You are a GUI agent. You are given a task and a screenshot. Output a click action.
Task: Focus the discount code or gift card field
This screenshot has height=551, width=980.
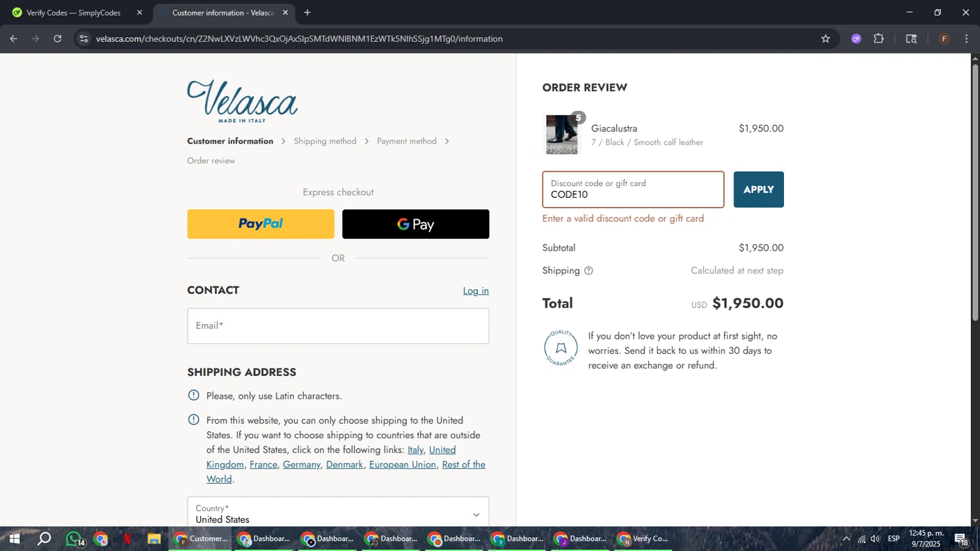point(633,189)
